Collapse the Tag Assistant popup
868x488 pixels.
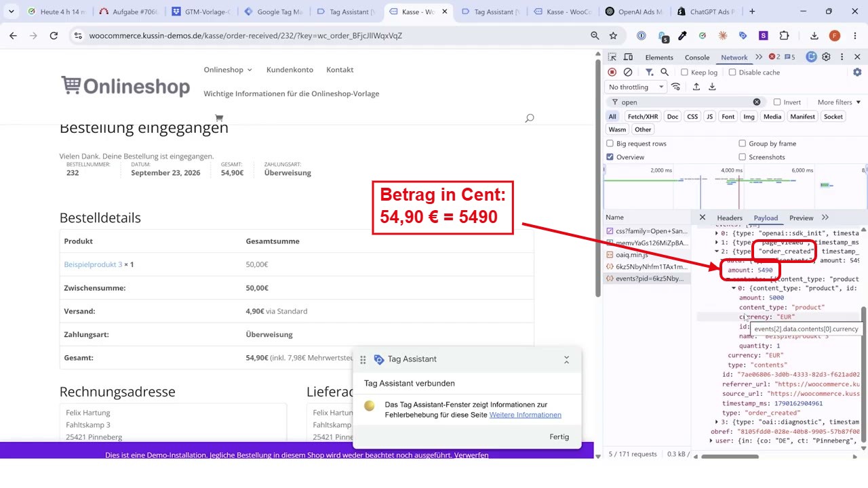tap(566, 360)
